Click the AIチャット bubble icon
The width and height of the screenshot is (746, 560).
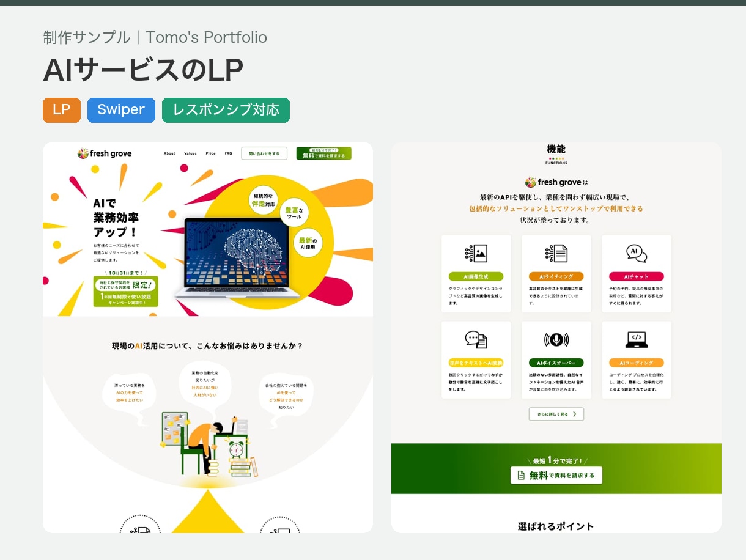pyautogui.click(x=637, y=254)
